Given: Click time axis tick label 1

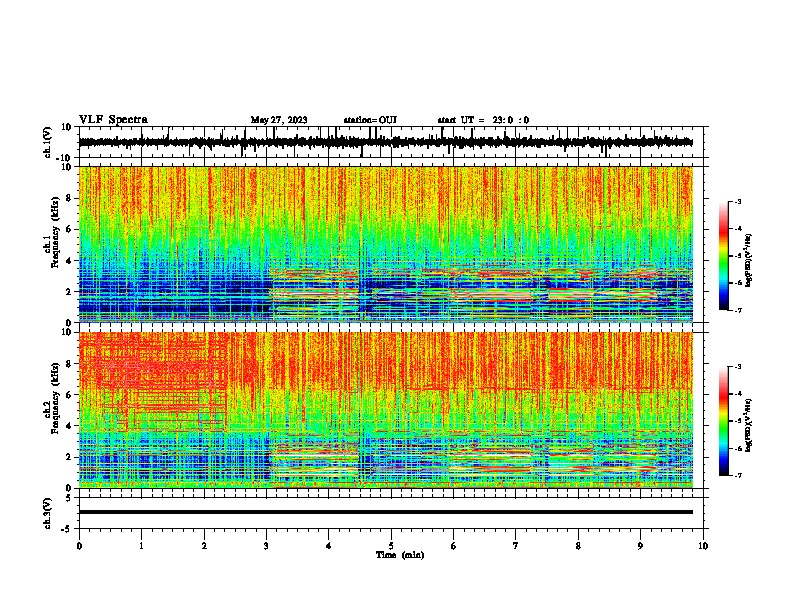Looking at the screenshot, I should (x=141, y=546).
